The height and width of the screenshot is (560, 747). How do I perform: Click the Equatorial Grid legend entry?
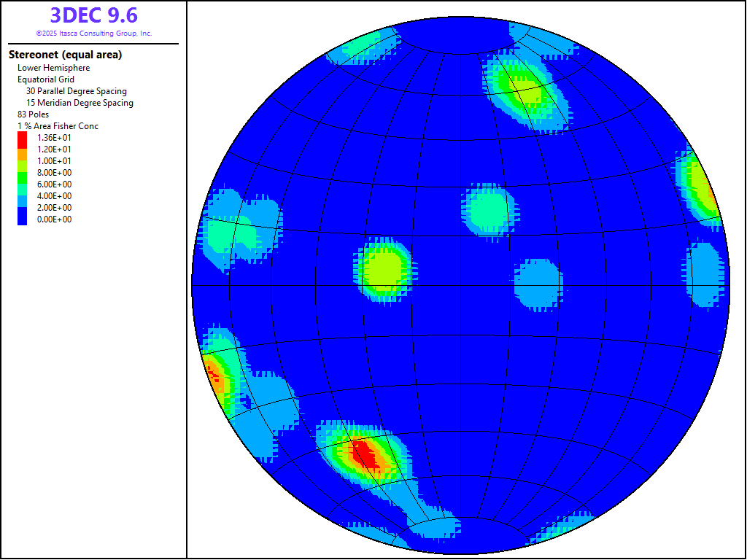coord(46,79)
